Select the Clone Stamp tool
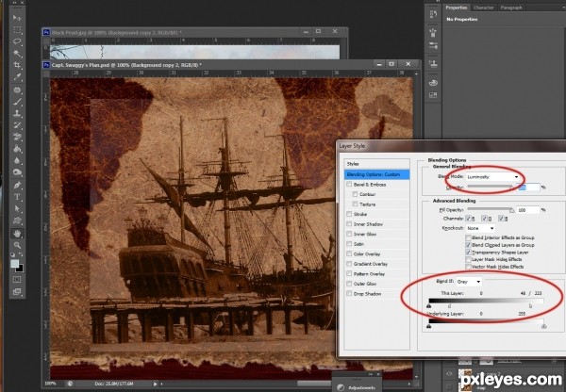This screenshot has width=566, height=392. [x=17, y=114]
